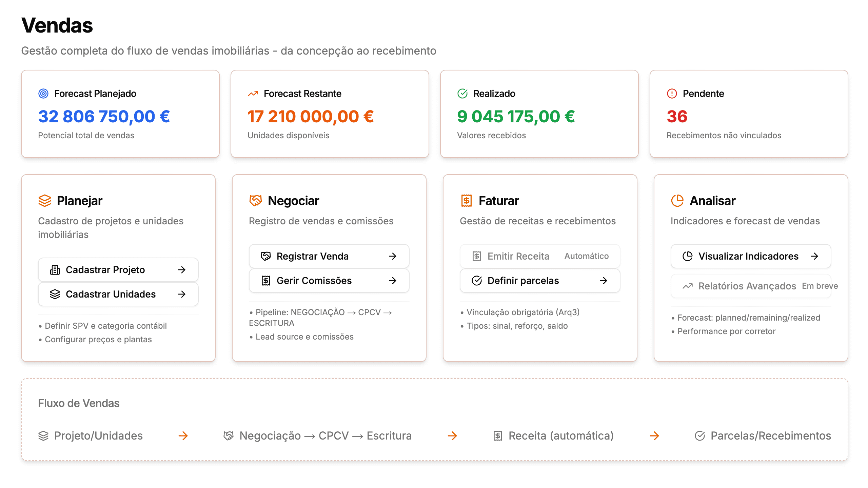Click the trending arrow icon beside Forecast Restante

click(253, 94)
